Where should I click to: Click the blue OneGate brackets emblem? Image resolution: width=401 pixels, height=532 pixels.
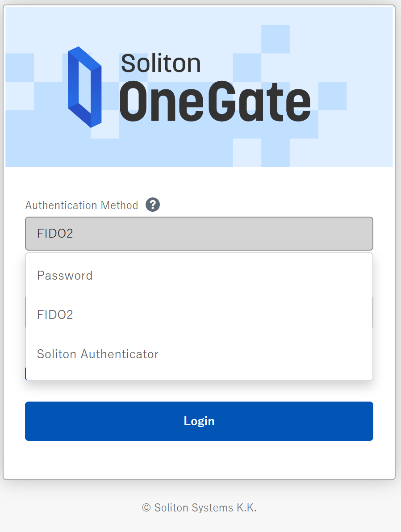pos(84,87)
